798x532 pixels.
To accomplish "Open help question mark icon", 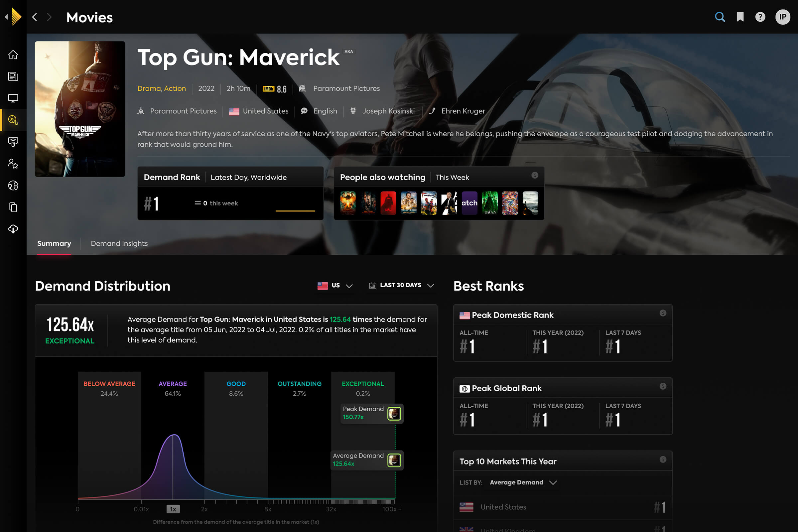I will click(x=760, y=17).
